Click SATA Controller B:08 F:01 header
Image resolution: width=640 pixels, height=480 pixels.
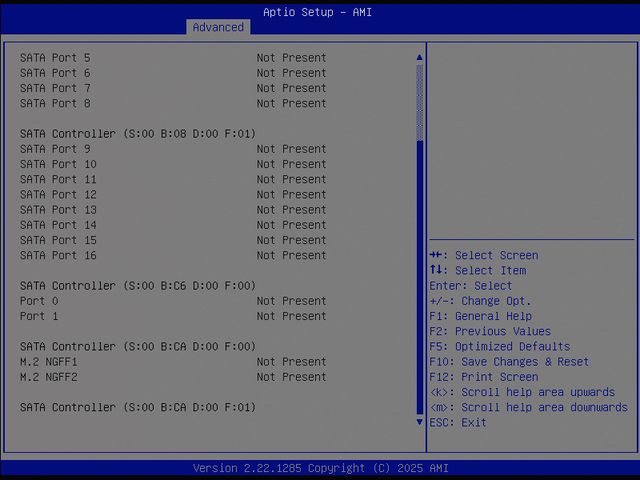(x=138, y=134)
